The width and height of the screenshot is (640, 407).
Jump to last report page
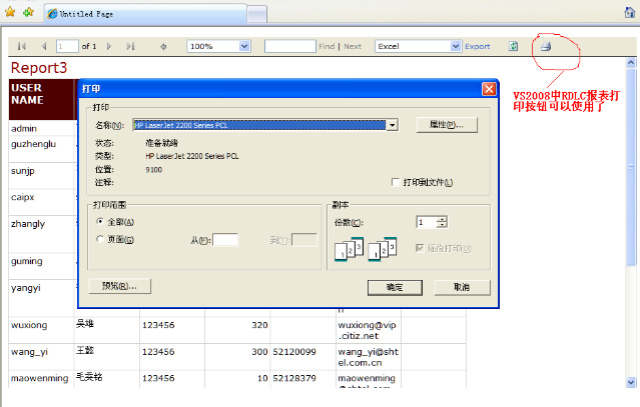point(131,46)
